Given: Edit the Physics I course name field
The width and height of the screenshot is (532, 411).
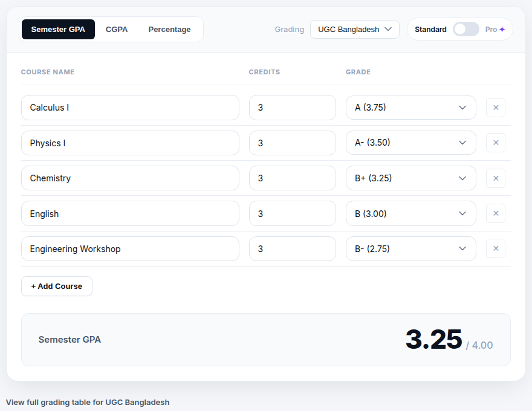Looking at the screenshot, I should pos(131,143).
